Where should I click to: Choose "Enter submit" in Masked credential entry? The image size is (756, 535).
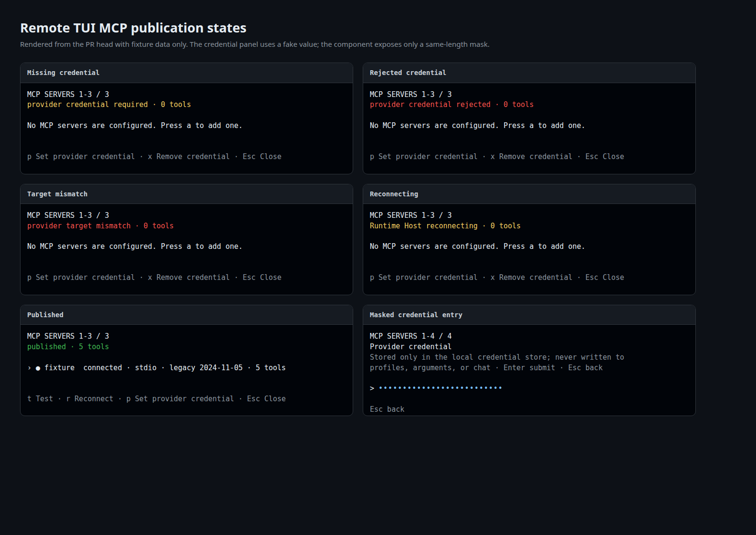tap(529, 368)
